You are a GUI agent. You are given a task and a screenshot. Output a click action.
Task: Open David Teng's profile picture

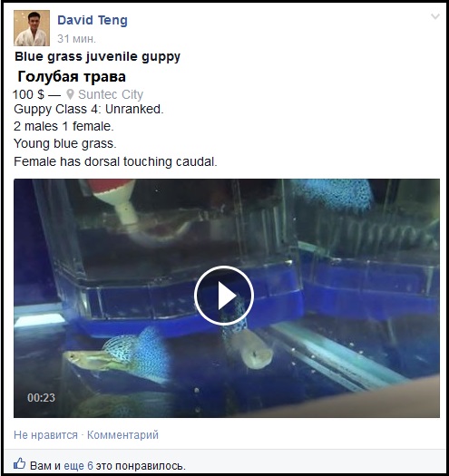32,28
